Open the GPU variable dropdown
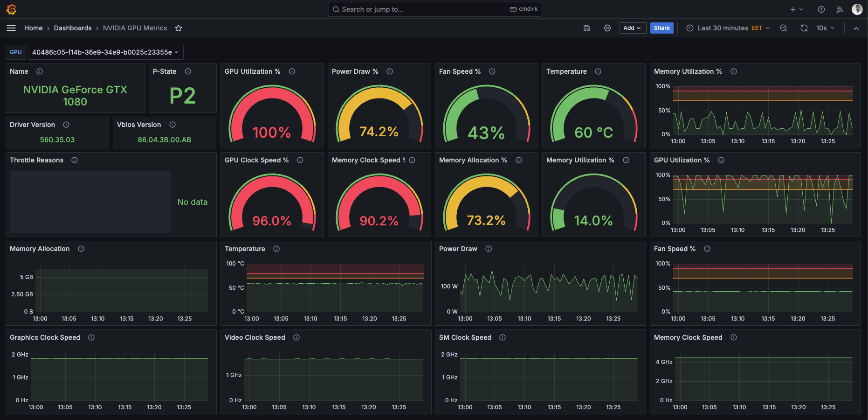868x420 pixels. [105, 52]
